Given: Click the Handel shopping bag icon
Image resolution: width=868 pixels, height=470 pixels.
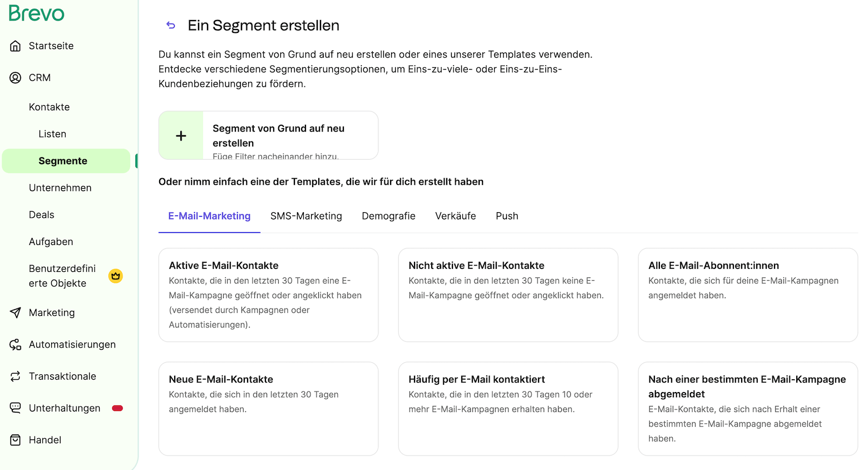Looking at the screenshot, I should 16,440.
